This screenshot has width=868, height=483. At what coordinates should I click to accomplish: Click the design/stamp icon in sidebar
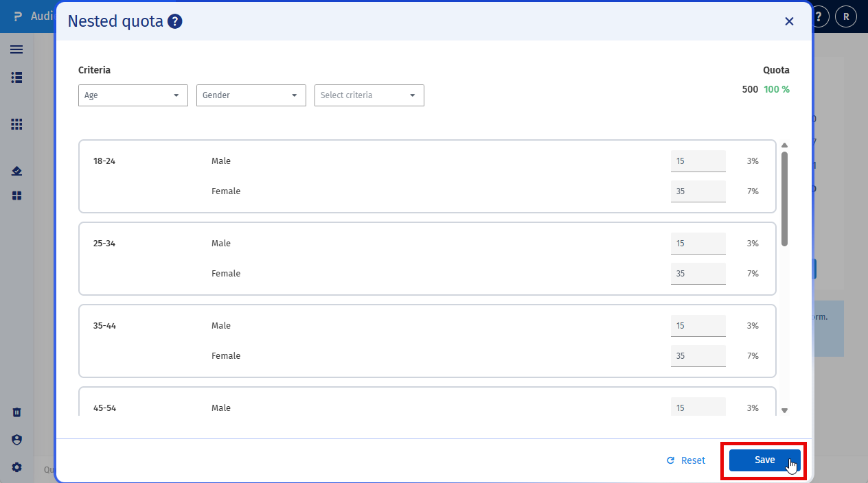pos(16,170)
